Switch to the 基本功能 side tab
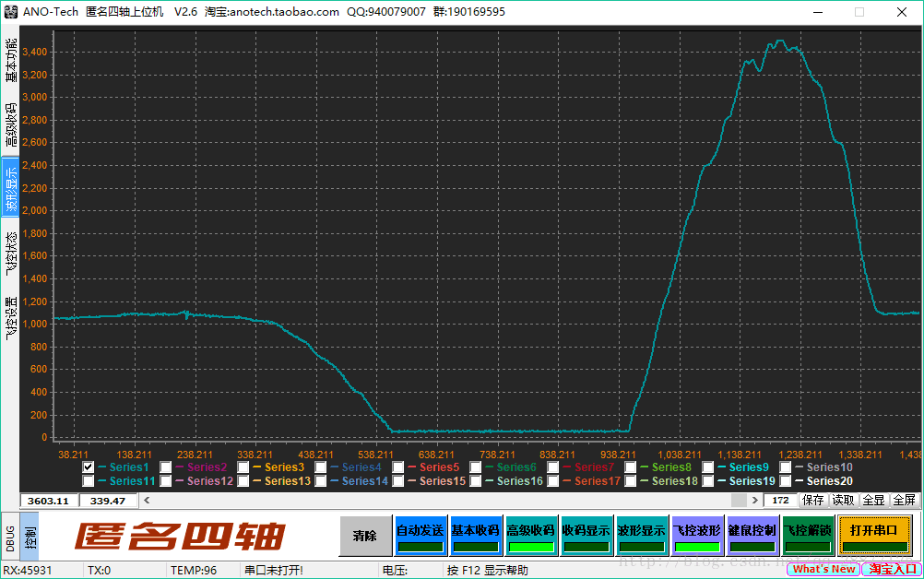 point(11,60)
